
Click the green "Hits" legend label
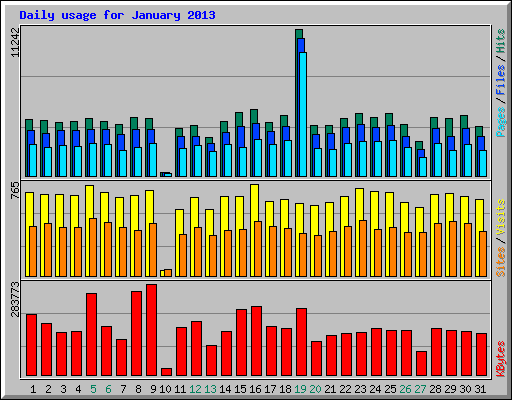(x=500, y=41)
